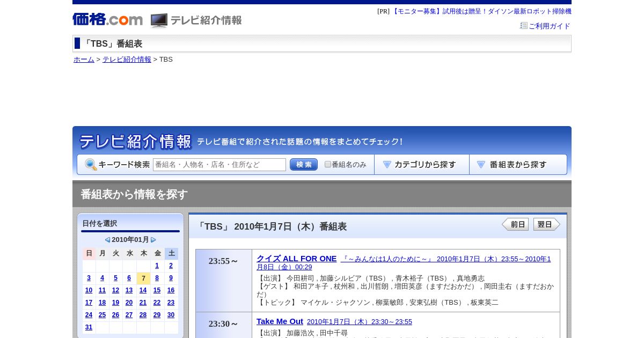Go to テレビ紹介情報 breadcrumb link
The width and height of the screenshot is (644, 338).
[x=127, y=60]
